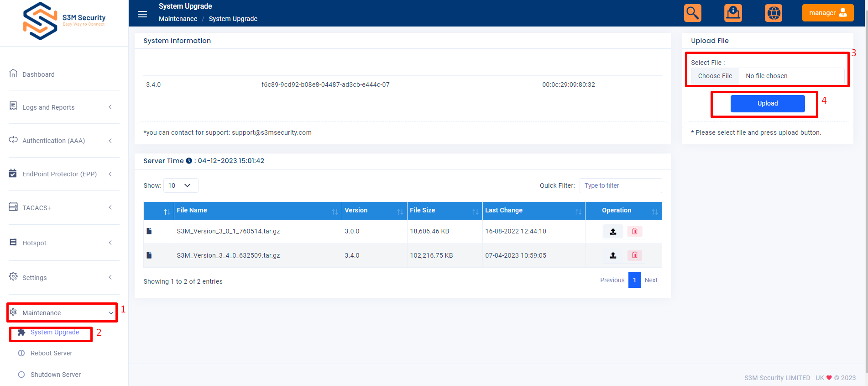
Task: Click the System Upgrade puzzle icon
Action: pyautogui.click(x=21, y=332)
